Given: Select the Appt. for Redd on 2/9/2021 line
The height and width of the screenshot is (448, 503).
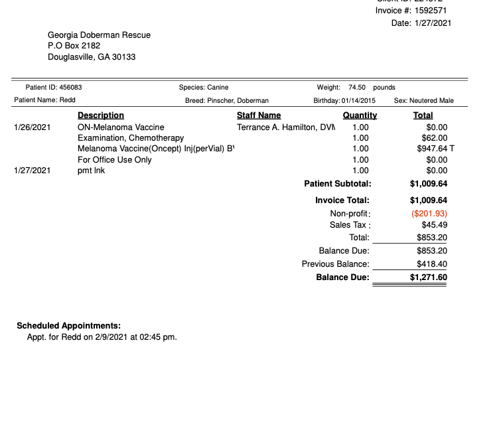Looking at the screenshot, I should pos(102,337).
